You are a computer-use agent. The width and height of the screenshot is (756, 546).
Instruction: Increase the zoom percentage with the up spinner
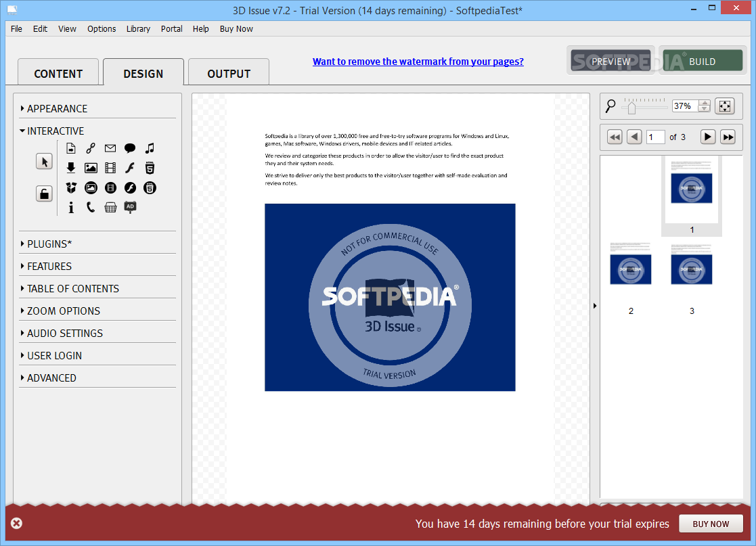click(x=705, y=103)
